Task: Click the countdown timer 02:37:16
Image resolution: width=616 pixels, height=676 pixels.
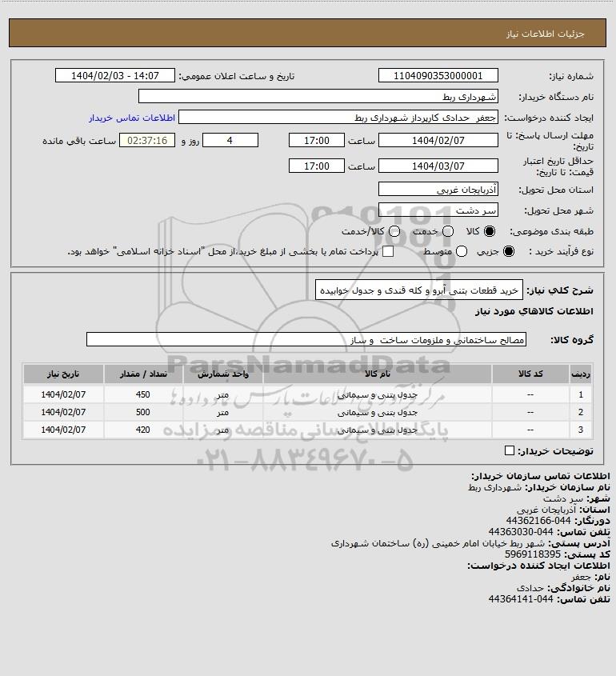Action: coord(147,140)
